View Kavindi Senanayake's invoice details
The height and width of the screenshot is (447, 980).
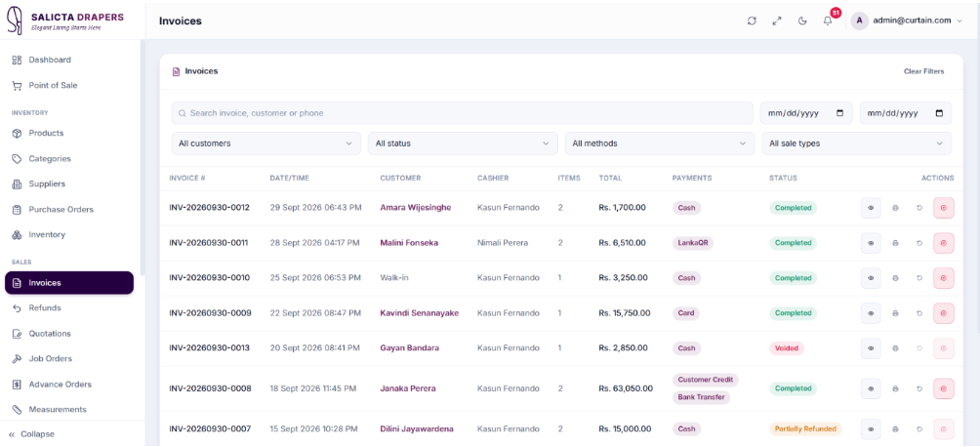[871, 313]
